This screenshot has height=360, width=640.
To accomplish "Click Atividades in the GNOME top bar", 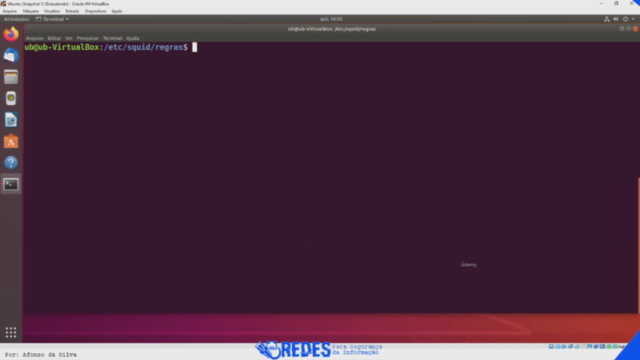I will pos(16,19).
